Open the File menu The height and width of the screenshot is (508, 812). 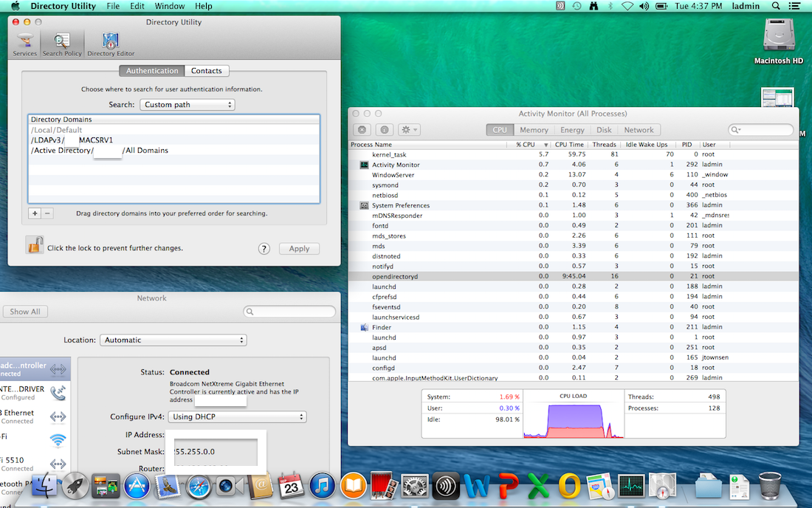click(x=113, y=6)
